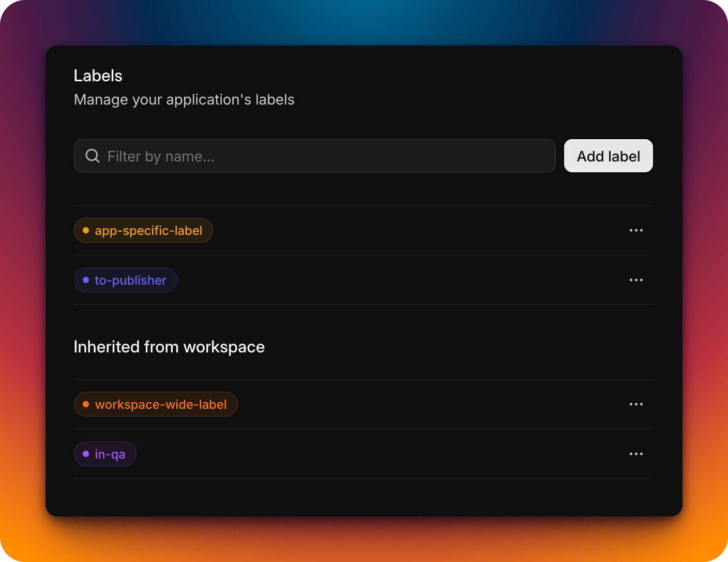Select the to-publisher label badge text
Image resolution: width=728 pixels, height=562 pixels.
coord(130,280)
